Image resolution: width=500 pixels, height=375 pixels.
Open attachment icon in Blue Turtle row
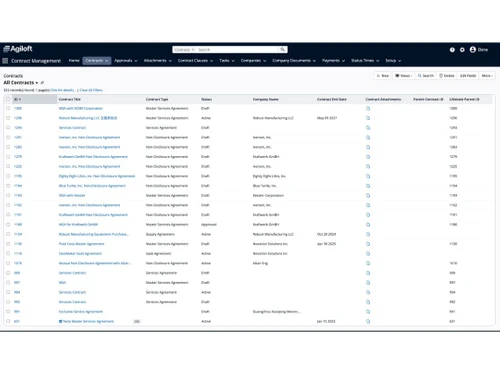tap(368, 186)
